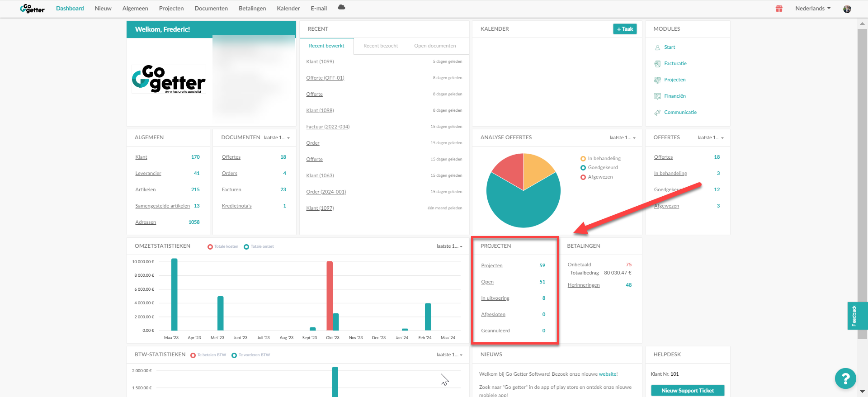Click the Go Getter logo in navbar
868x397 pixels.
pos(32,9)
